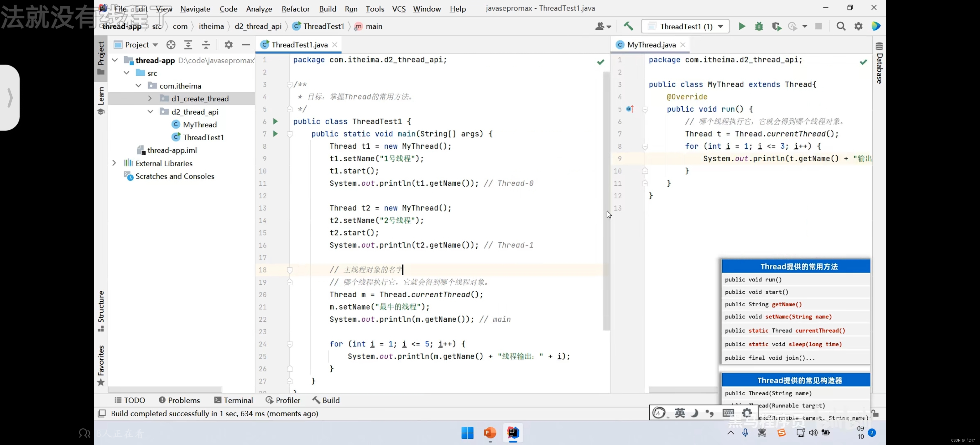Open the user account icon dropdown
980x445 pixels.
pyautogui.click(x=603, y=26)
